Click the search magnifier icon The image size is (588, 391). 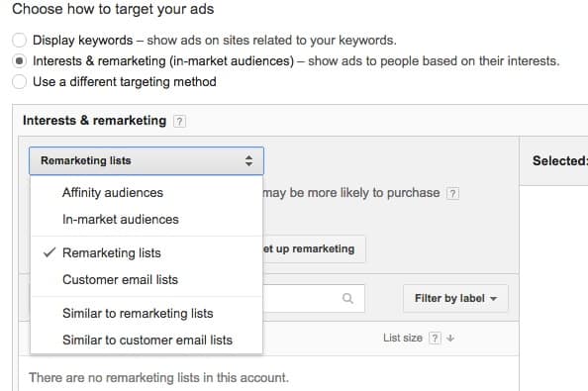(x=347, y=298)
